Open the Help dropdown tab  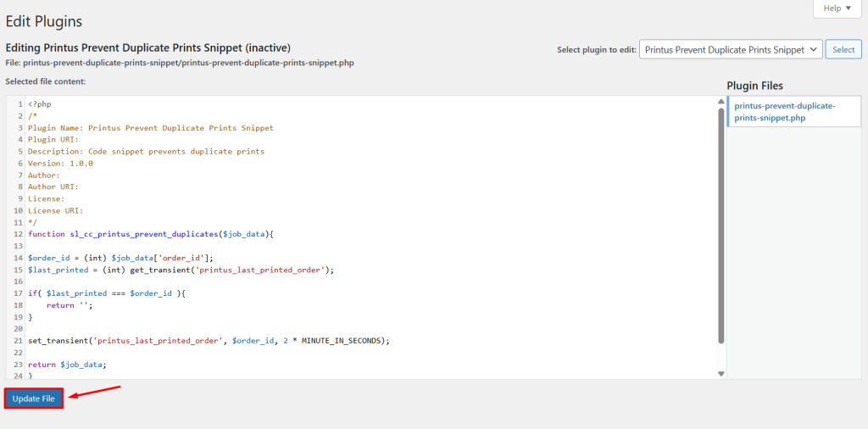pyautogui.click(x=837, y=8)
